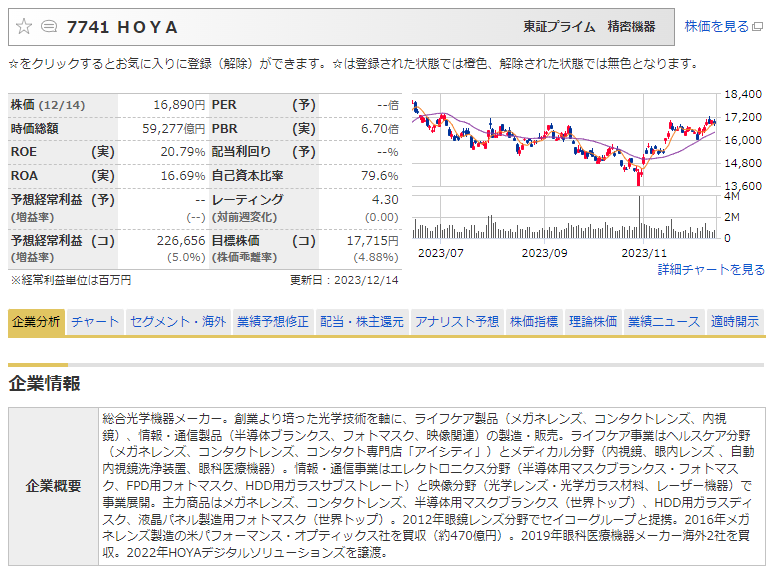Click the レーティング value 4.30
This screenshot has width=773, height=566.
(385, 200)
